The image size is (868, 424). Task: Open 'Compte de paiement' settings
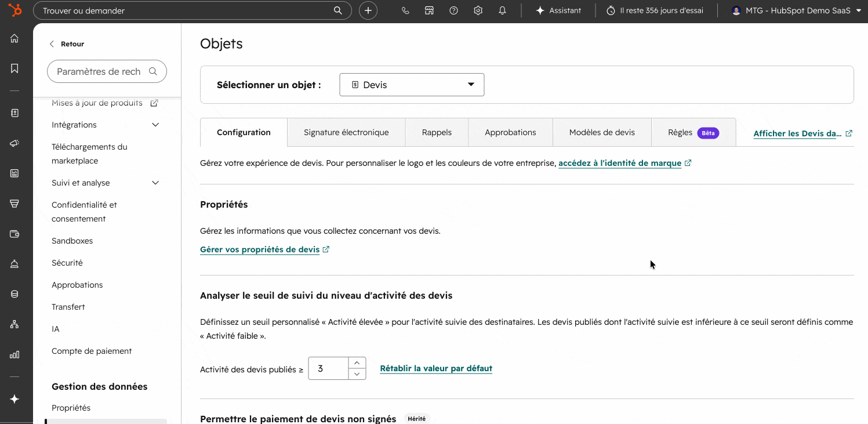pyautogui.click(x=92, y=351)
